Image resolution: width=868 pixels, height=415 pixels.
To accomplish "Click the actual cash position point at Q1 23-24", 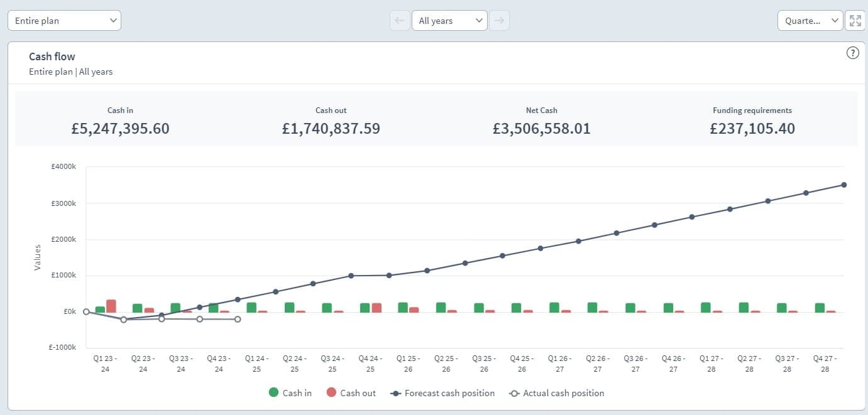I will pos(124,320).
